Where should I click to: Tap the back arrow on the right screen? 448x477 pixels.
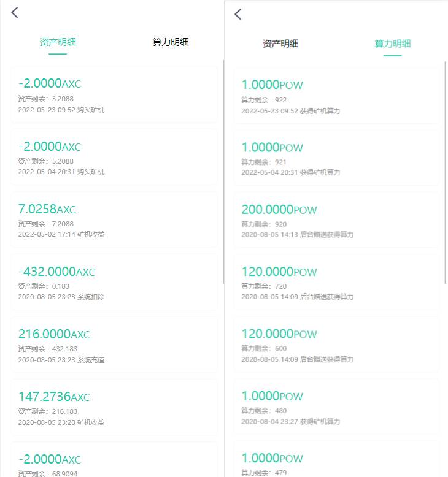238,14
